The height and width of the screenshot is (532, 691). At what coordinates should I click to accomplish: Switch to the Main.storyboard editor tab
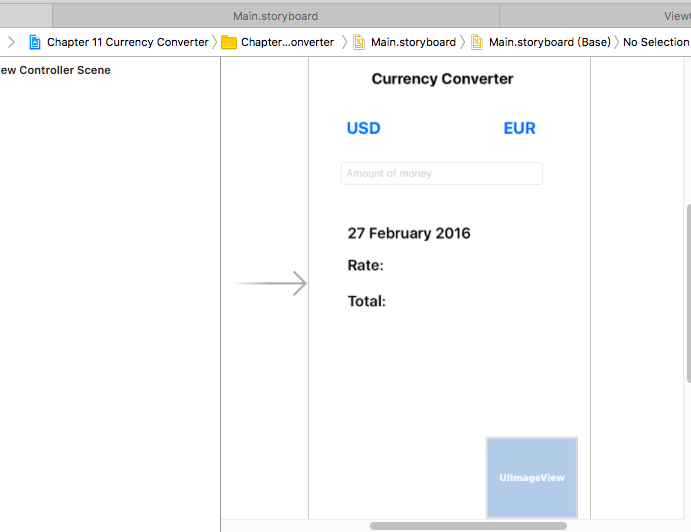point(275,16)
